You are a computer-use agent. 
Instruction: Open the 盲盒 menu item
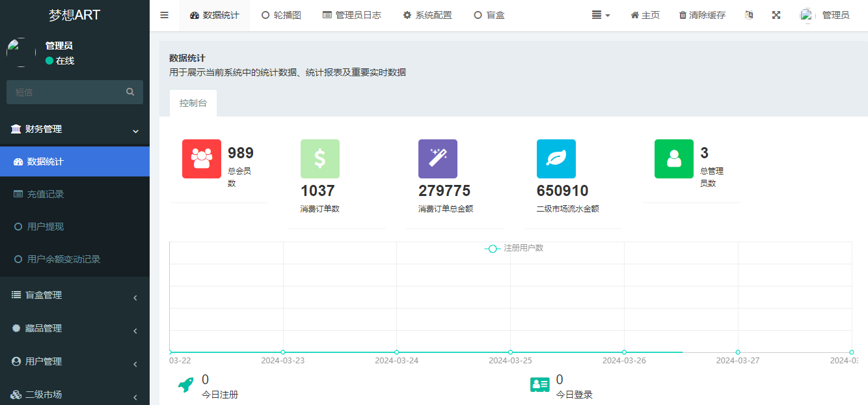click(x=488, y=14)
